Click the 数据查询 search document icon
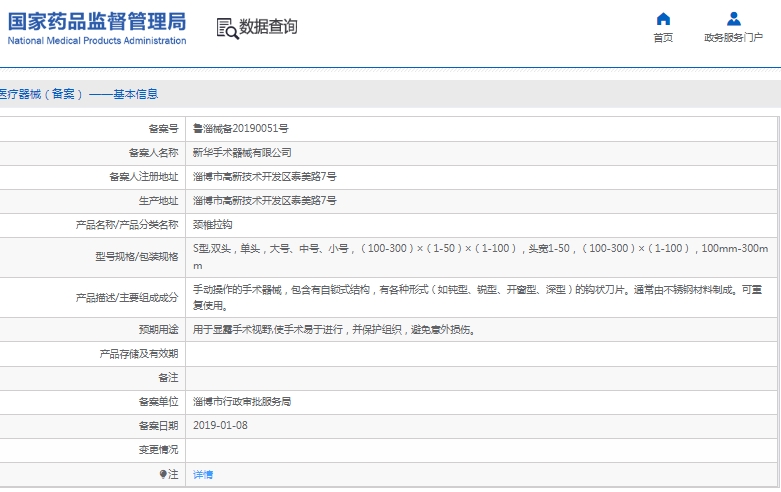 pyautogui.click(x=227, y=28)
